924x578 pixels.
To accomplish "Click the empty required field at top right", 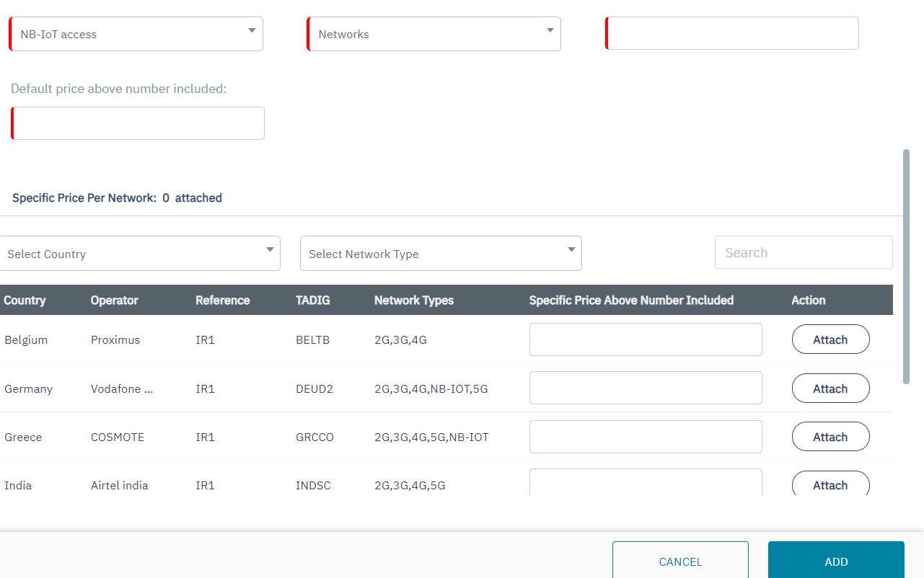I will tap(732, 33).
